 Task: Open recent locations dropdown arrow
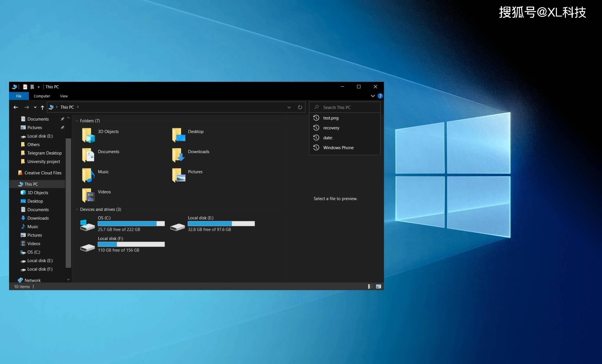pos(35,107)
